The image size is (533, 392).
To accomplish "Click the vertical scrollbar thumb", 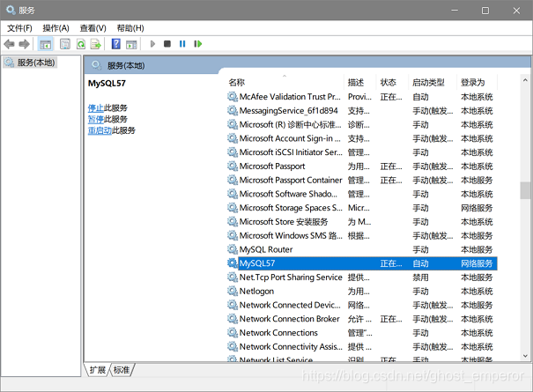I will pos(525,190).
